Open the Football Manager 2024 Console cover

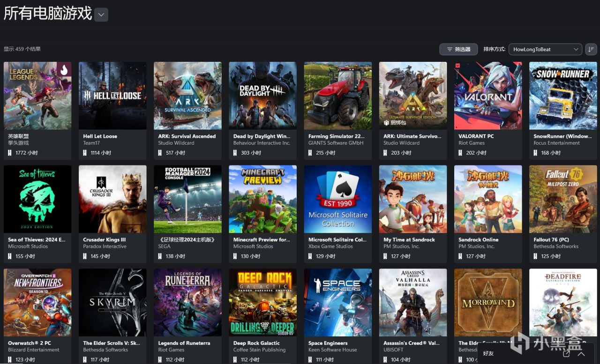[x=187, y=199]
